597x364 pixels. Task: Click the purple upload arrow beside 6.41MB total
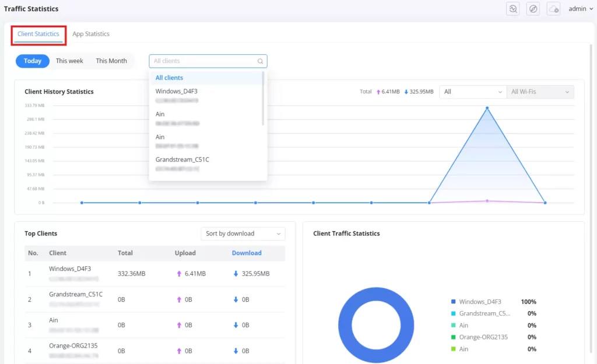coord(378,92)
